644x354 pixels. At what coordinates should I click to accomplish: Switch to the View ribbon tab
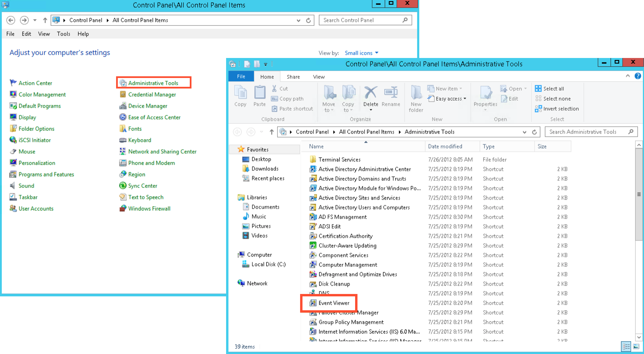pyautogui.click(x=319, y=77)
